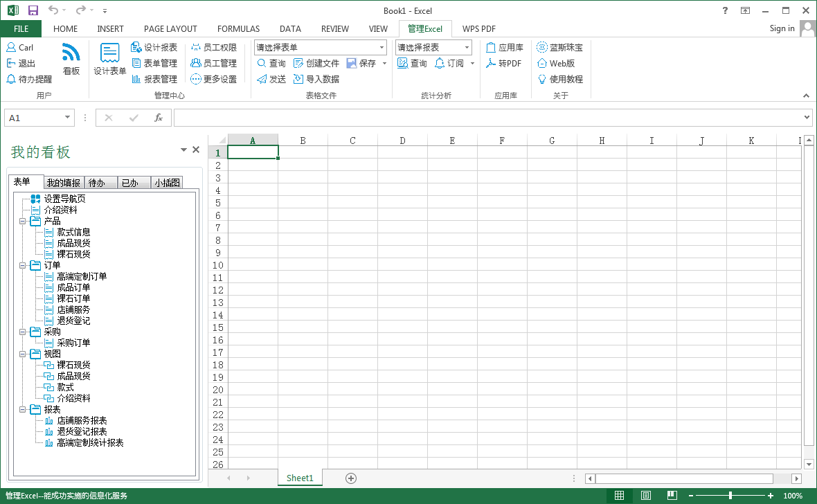Switch to Normal view in status bar
Image resolution: width=817 pixels, height=504 pixels.
[619, 495]
